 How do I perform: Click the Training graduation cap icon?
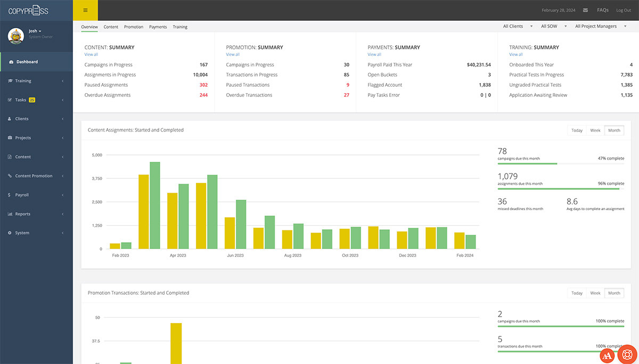pos(10,81)
